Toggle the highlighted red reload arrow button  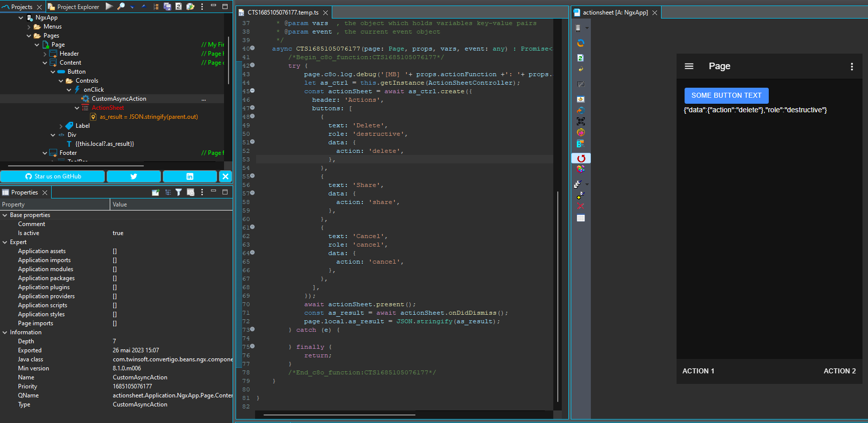point(581,158)
